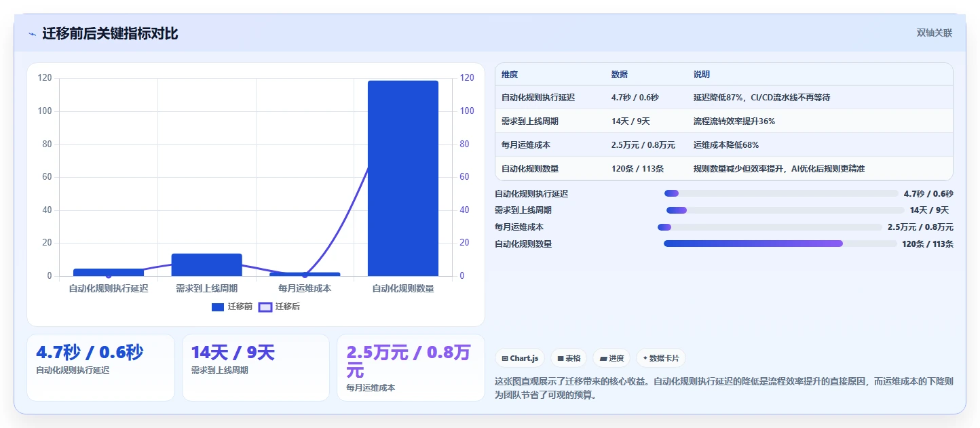Click the 自动化规则数量 bar in chart
The width and height of the screenshot is (980, 428).
point(403,178)
